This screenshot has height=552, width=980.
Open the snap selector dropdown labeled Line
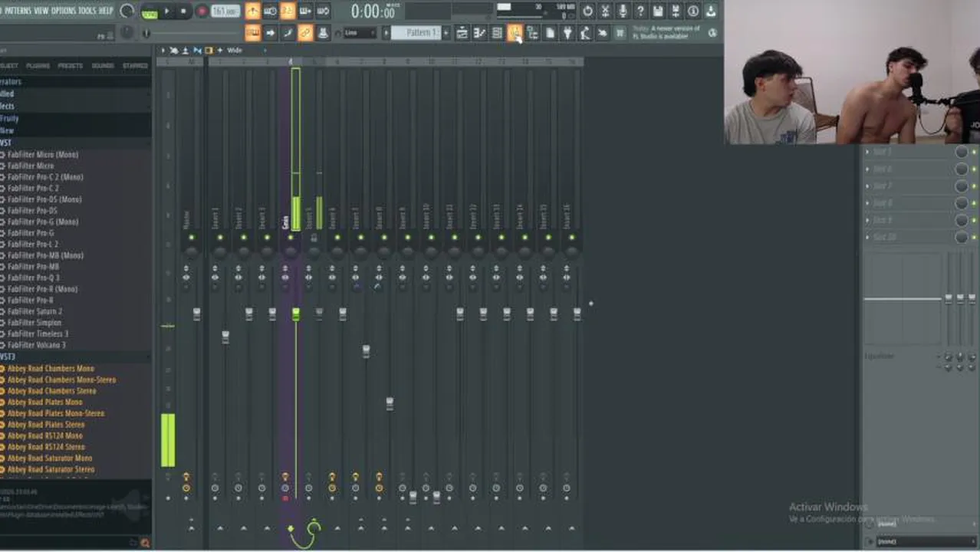[360, 33]
